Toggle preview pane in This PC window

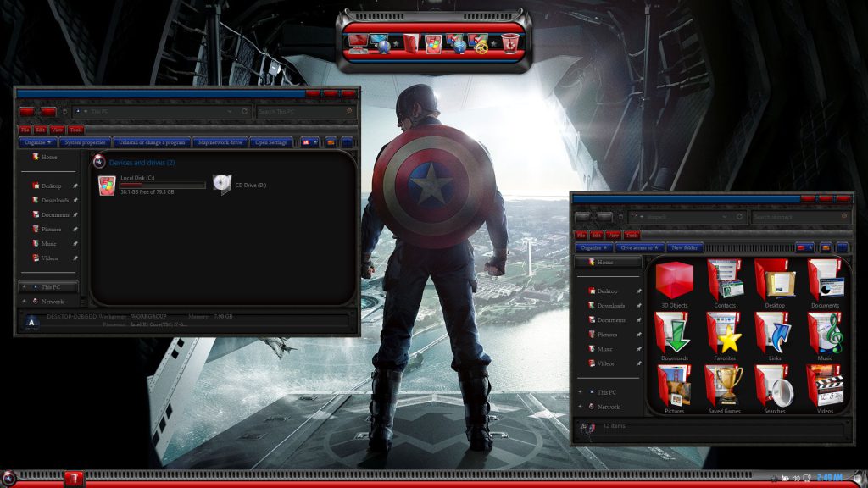tap(331, 142)
